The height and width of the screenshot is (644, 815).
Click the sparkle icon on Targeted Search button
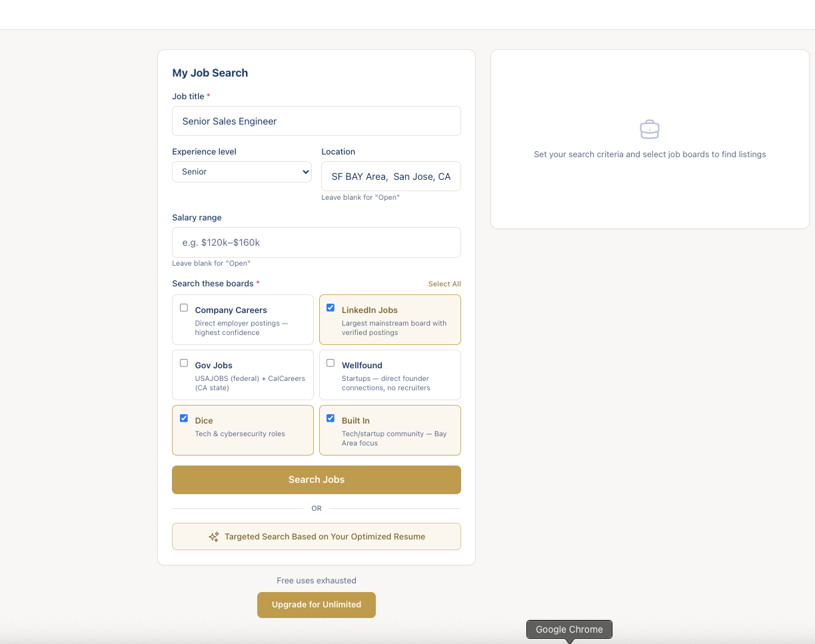tap(214, 536)
